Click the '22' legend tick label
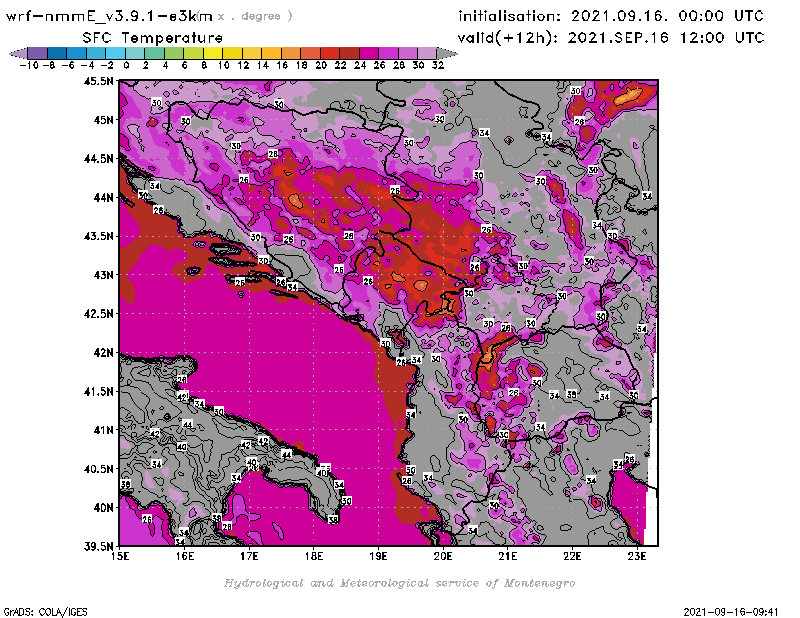Image resolution: width=800 pixels, height=618 pixels. (x=340, y=65)
